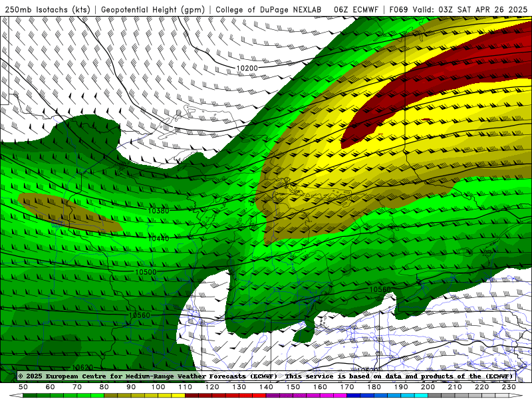Click the 60 knots legend label
This screenshot has height=399, width=532.
click(51, 387)
